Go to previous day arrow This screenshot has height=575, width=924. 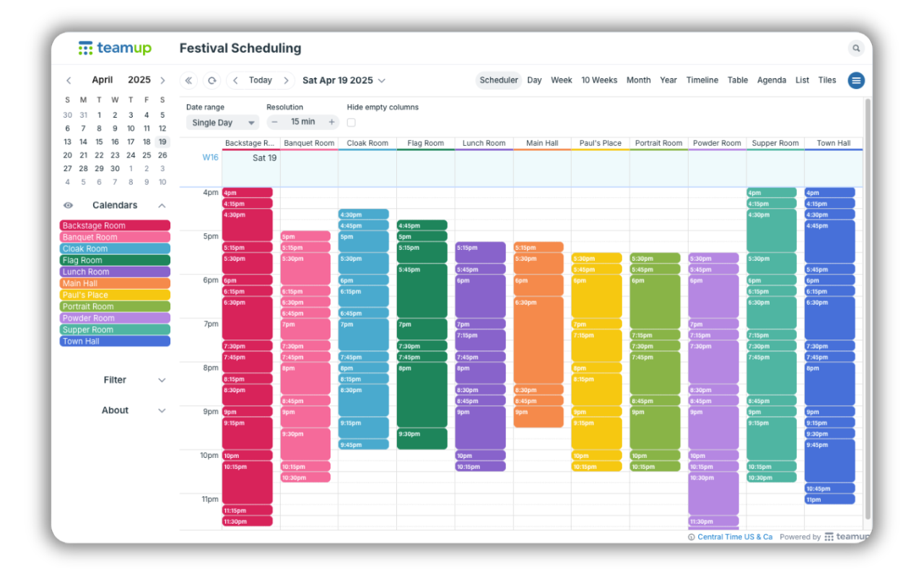coord(235,80)
